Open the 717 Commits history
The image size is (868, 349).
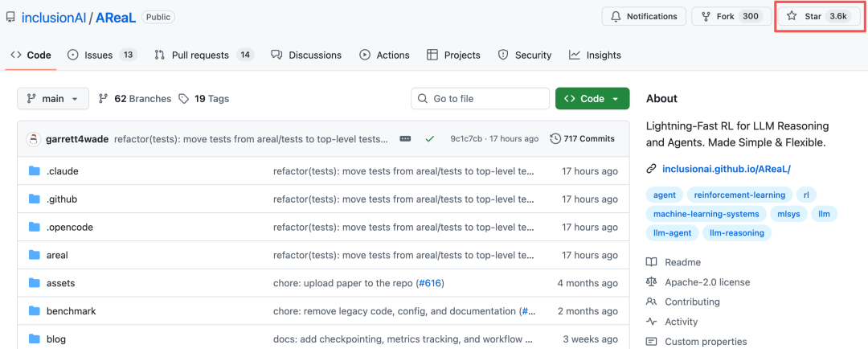582,139
